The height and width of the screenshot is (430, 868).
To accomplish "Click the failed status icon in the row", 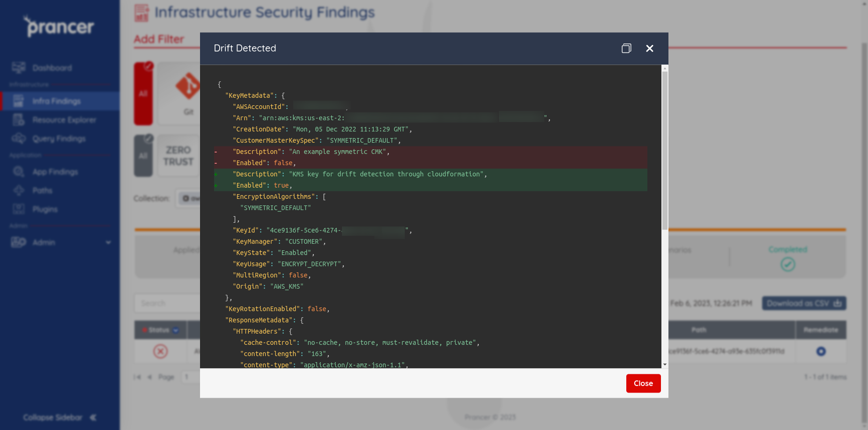I will click(161, 351).
